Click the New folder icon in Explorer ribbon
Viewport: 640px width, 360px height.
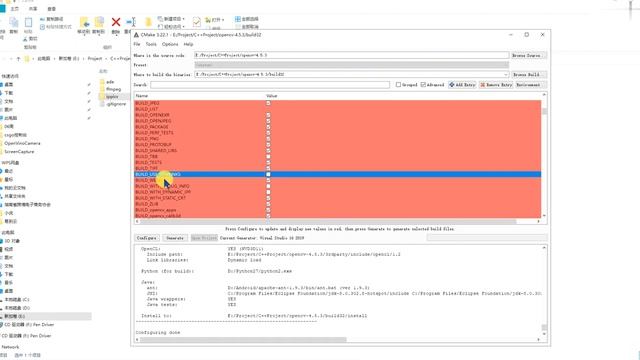(x=149, y=22)
